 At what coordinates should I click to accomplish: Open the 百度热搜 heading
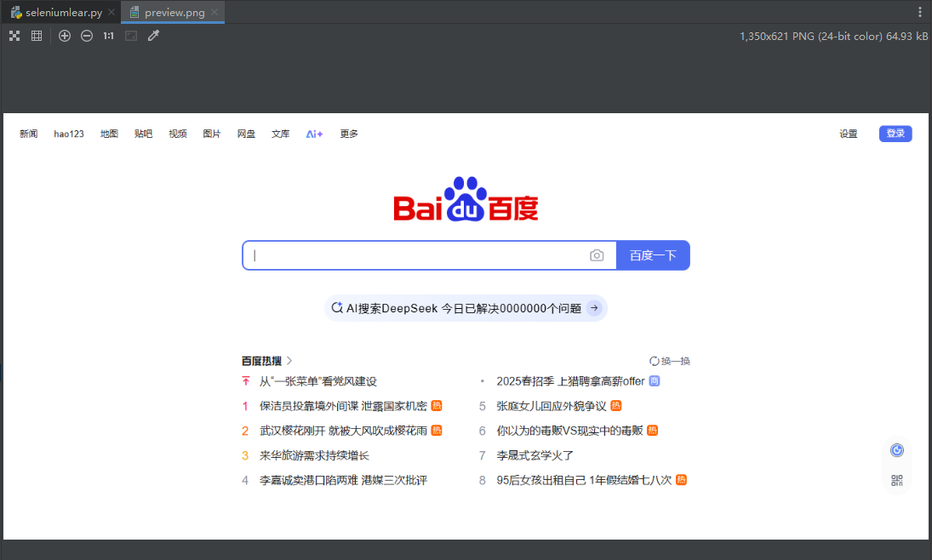point(261,361)
